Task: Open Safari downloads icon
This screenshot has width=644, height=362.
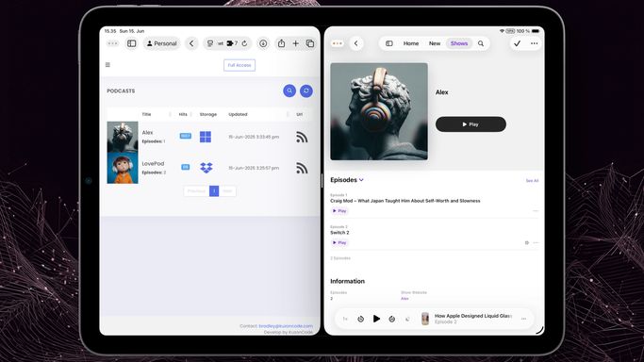Action: click(x=263, y=43)
